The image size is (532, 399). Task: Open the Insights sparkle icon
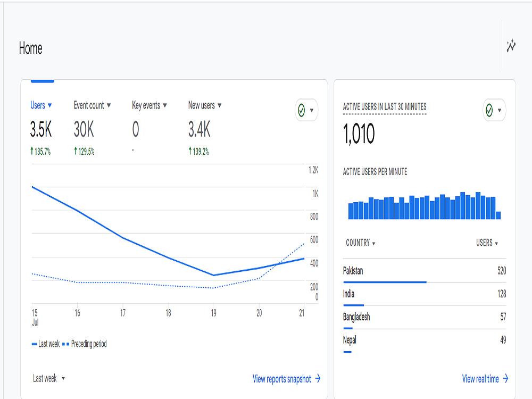coord(511,46)
